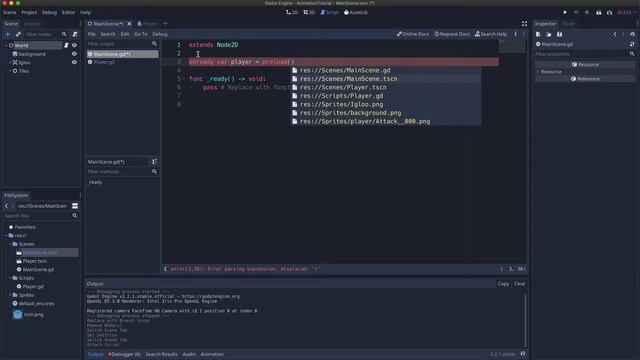Click Filter nodes input field
640x360 pixels.
[x=42, y=35]
